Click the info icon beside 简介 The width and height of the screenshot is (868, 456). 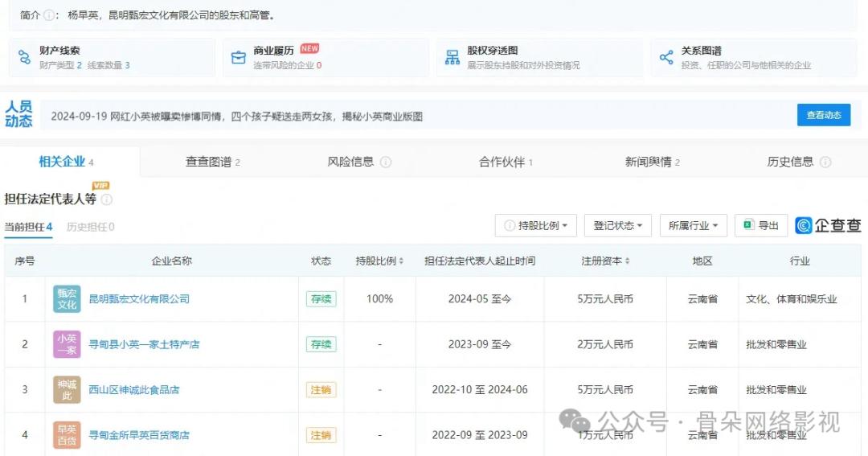tap(50, 15)
